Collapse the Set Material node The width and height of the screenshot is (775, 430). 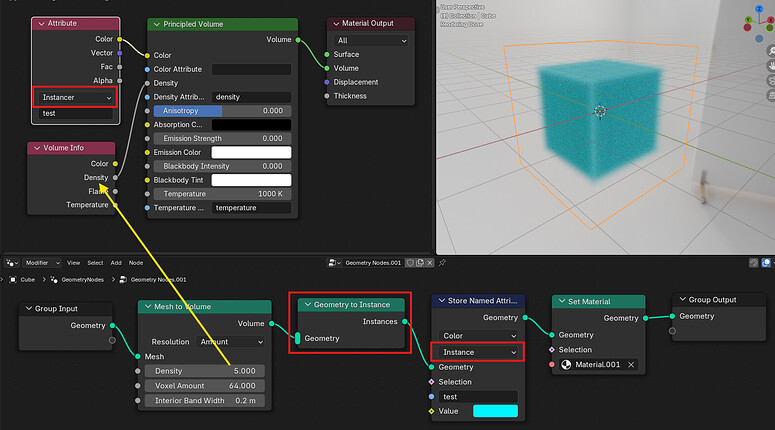pos(561,301)
